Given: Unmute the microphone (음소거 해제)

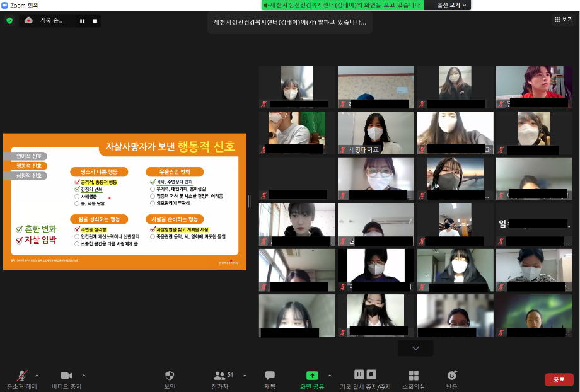Looking at the screenshot, I should (x=21, y=376).
